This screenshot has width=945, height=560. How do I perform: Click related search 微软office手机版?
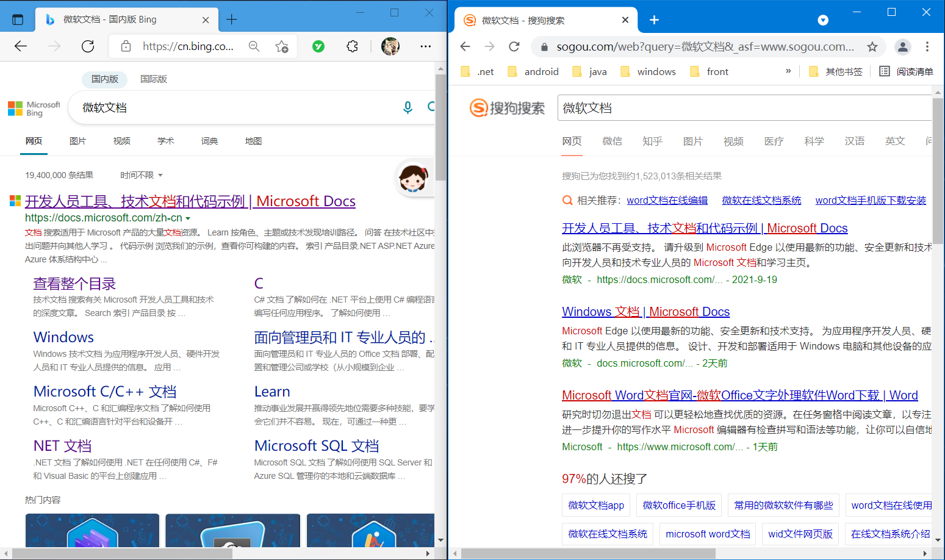[x=679, y=505]
